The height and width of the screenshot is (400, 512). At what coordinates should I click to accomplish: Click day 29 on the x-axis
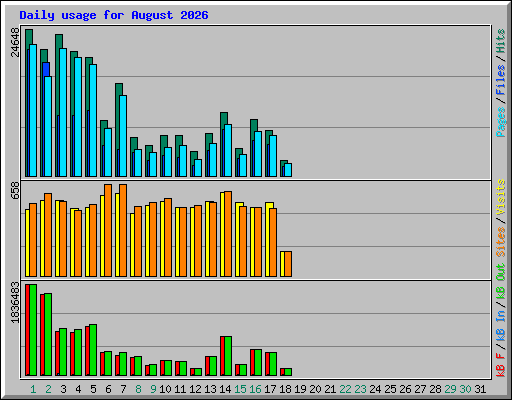450,389
